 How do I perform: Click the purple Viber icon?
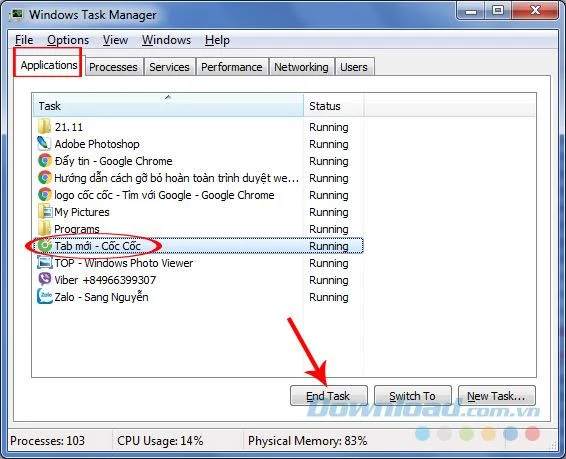(45, 279)
